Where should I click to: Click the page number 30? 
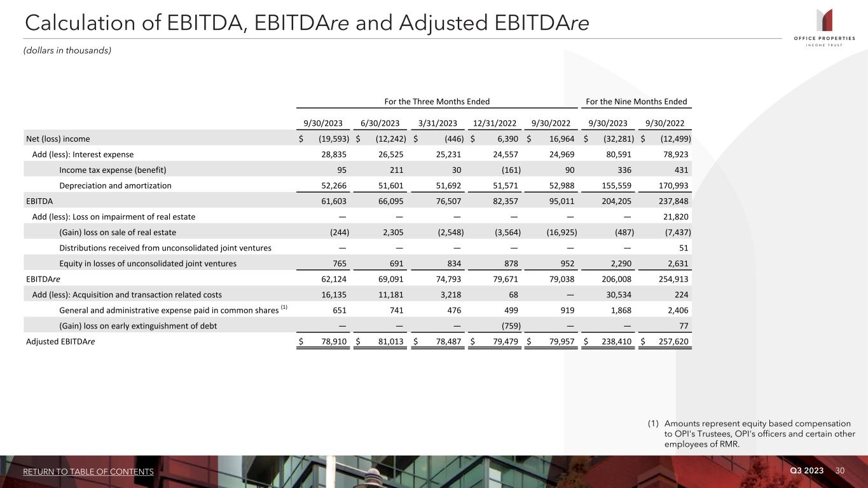840,470
